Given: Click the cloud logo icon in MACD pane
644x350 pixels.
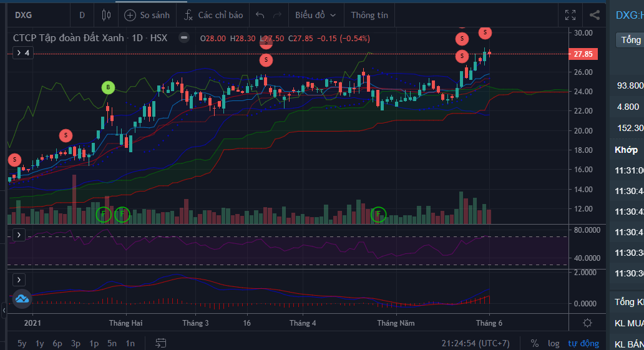Looking at the screenshot, I should point(22,299).
